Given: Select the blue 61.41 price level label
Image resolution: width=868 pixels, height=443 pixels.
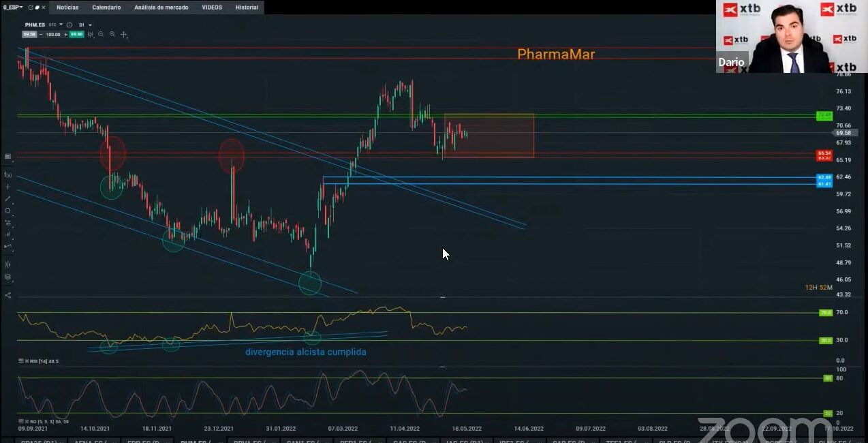Looking at the screenshot, I should (x=824, y=184).
